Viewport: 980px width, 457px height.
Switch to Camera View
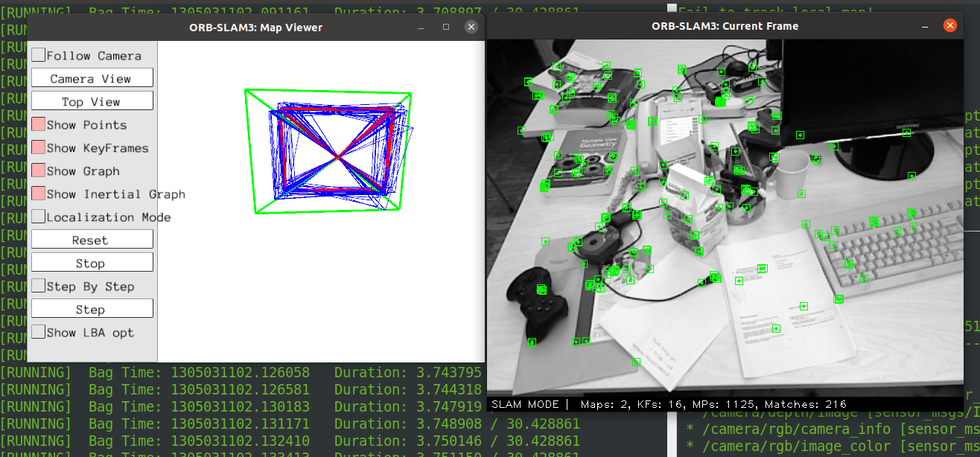[92, 77]
